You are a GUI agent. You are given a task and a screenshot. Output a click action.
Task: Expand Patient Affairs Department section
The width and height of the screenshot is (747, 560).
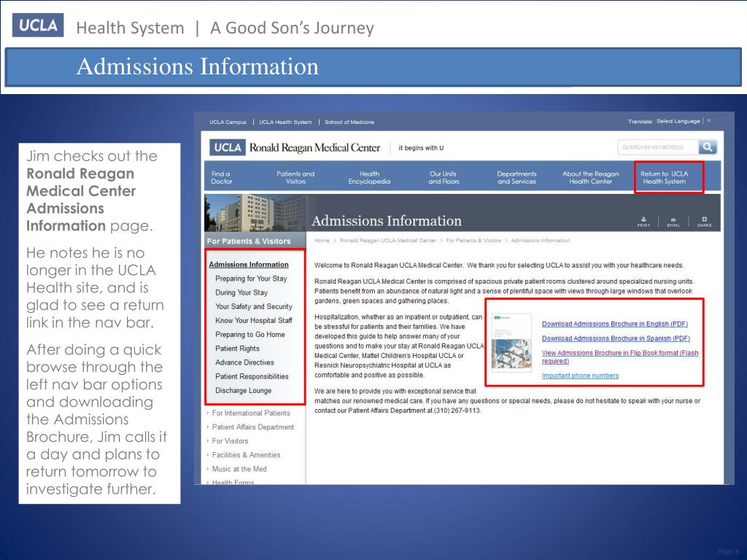[252, 427]
